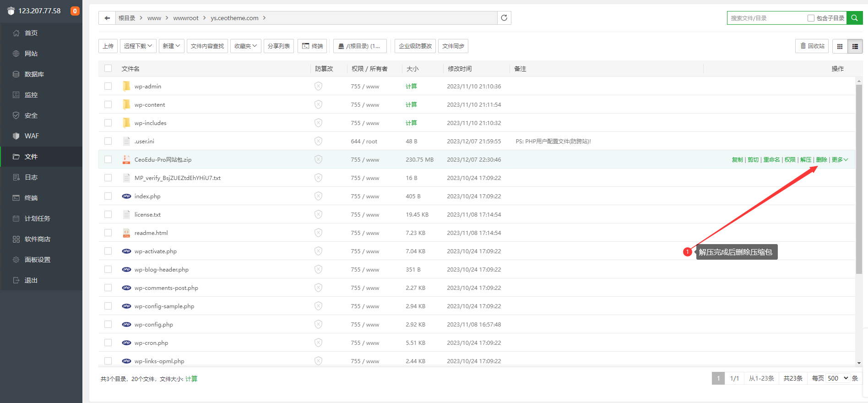Viewport: 868px width, 403px height.
Task: Click 计算 total file size link in footer
Action: click(x=191, y=379)
